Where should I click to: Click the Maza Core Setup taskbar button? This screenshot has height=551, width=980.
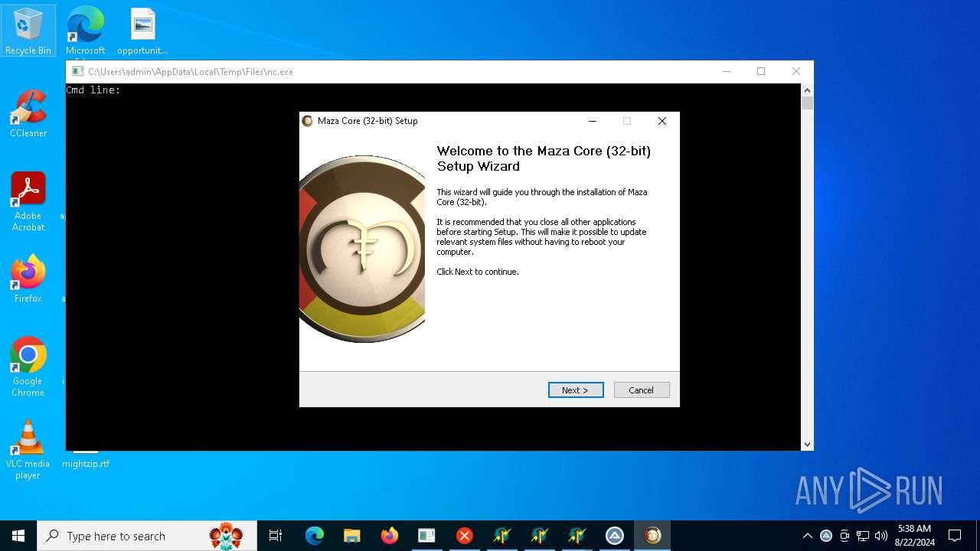pyautogui.click(x=652, y=536)
